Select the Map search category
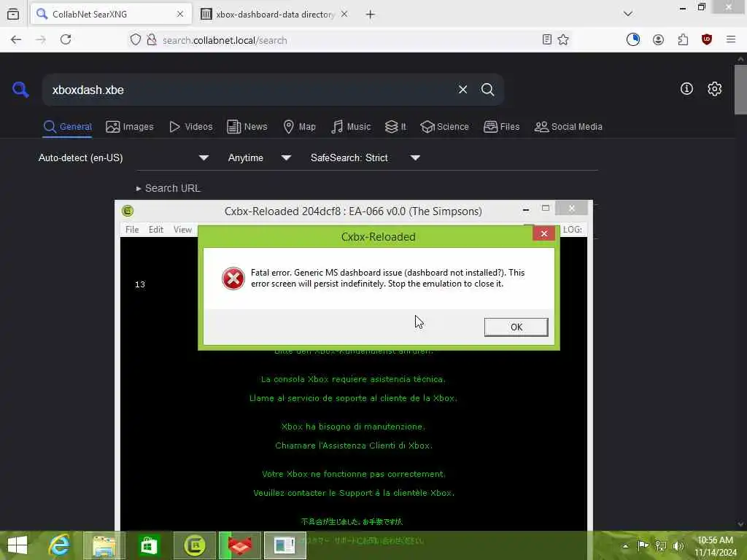This screenshot has height=560, width=747. coord(299,127)
